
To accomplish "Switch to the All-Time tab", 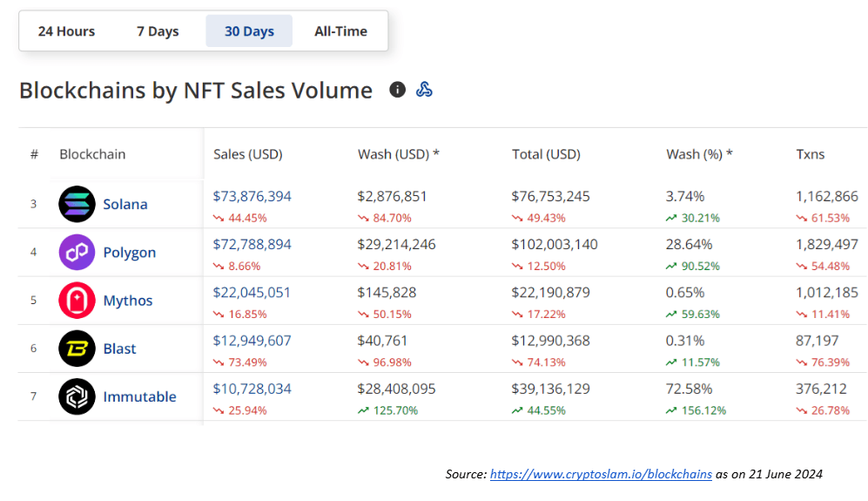I will (340, 31).
